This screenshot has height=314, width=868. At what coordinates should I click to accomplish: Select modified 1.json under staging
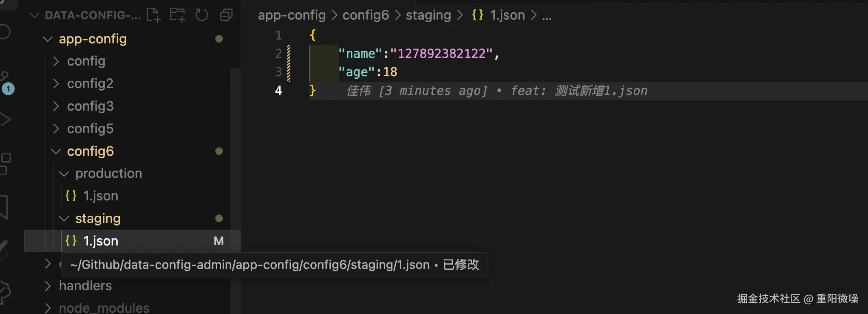click(100, 241)
